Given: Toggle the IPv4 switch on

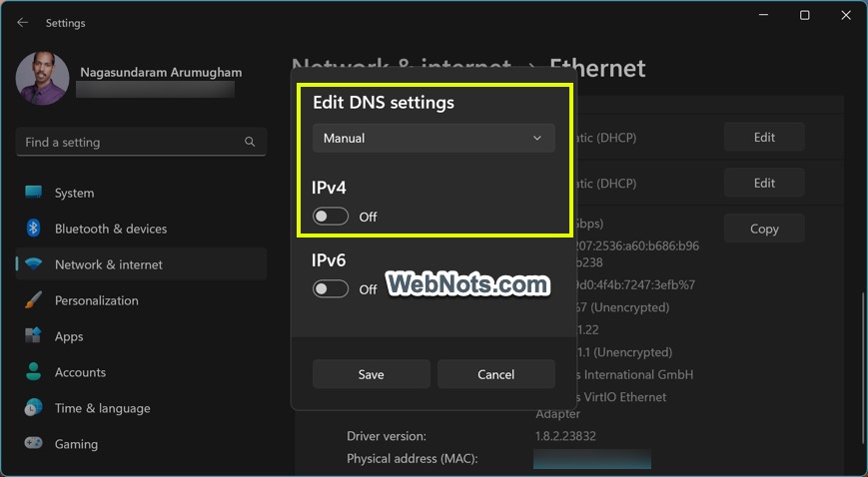Looking at the screenshot, I should 331,217.
